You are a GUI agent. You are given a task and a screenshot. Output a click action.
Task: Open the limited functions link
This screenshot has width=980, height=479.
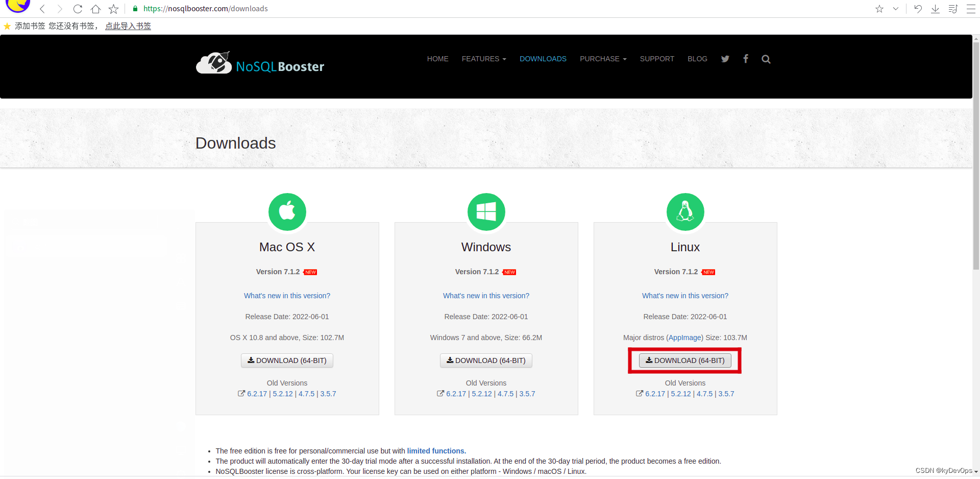[x=436, y=451]
